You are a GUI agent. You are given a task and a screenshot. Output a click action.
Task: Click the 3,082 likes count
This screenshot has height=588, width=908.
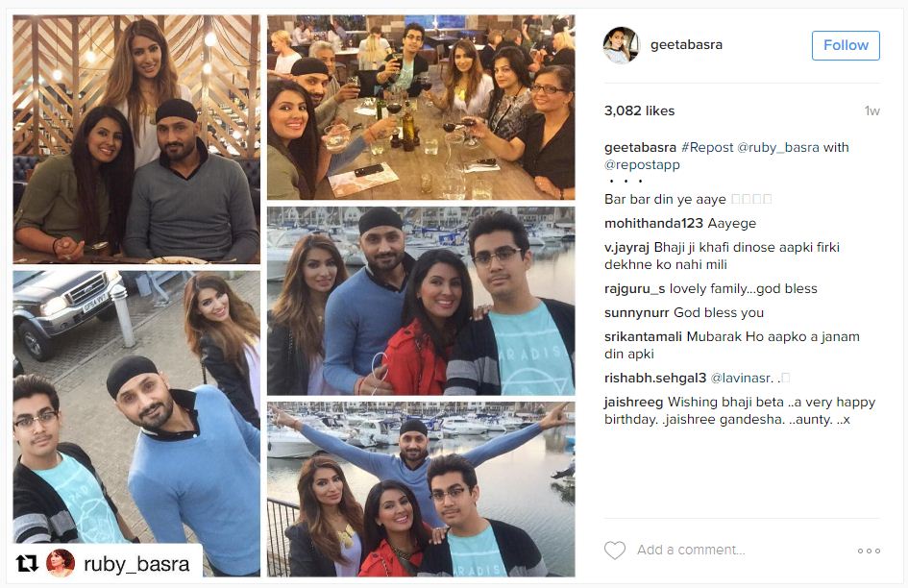(639, 110)
